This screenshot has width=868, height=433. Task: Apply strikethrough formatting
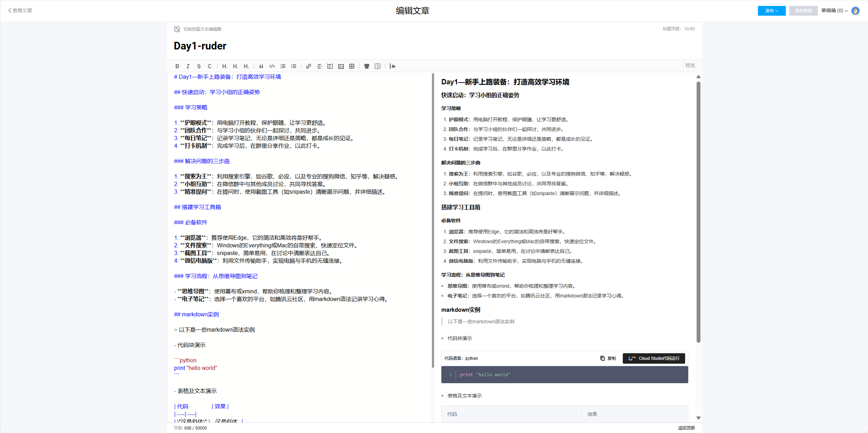click(x=199, y=66)
